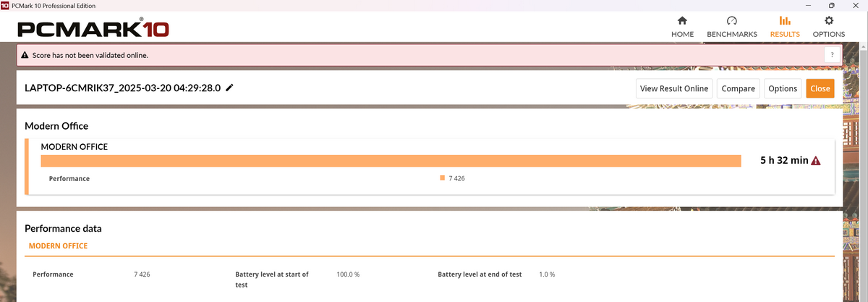Open the result Options button
Screen dimensions: 868x302
[783, 88]
